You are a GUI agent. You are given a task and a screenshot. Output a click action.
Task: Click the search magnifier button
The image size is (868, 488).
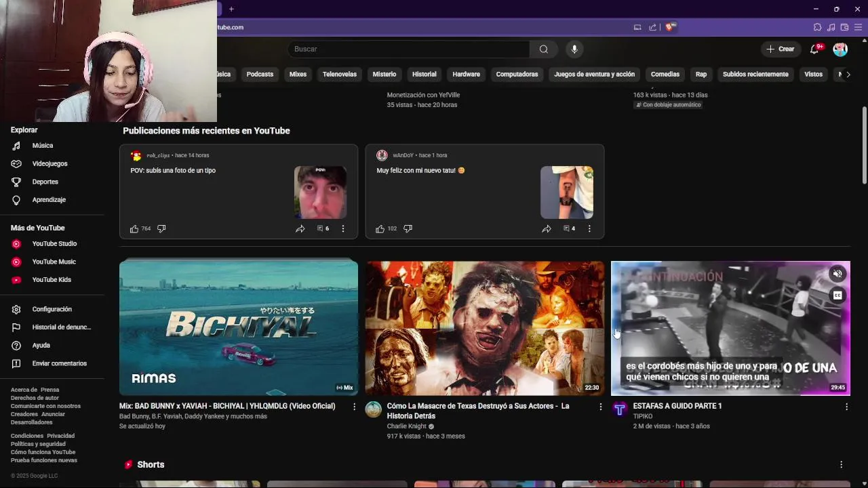[544, 49]
